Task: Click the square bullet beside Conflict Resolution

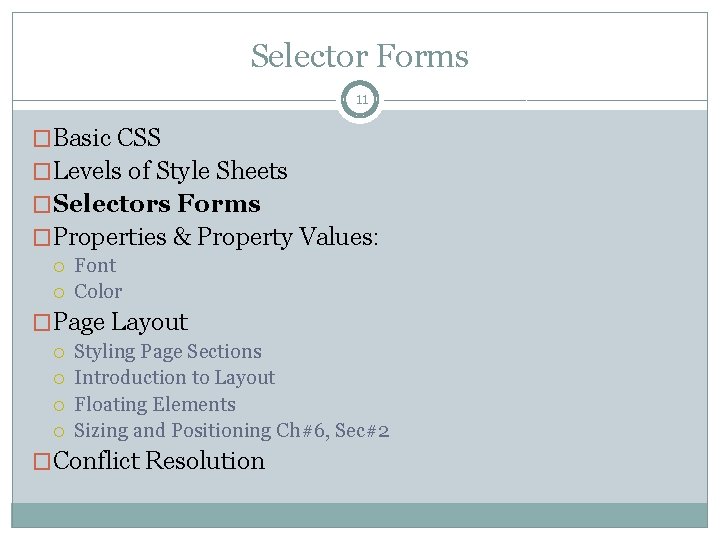Action: coord(42,461)
